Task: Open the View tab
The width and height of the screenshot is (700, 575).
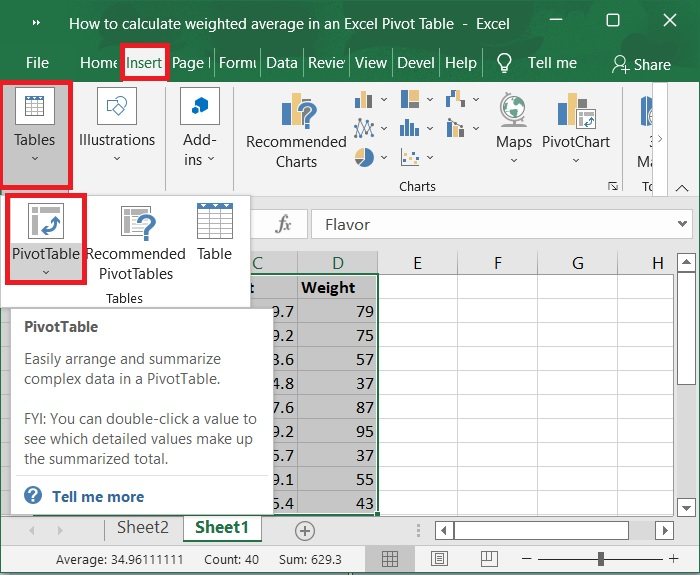Action: [371, 63]
